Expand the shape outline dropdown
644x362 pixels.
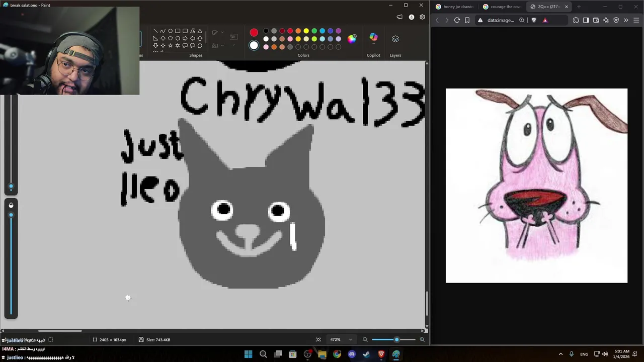coord(222,33)
